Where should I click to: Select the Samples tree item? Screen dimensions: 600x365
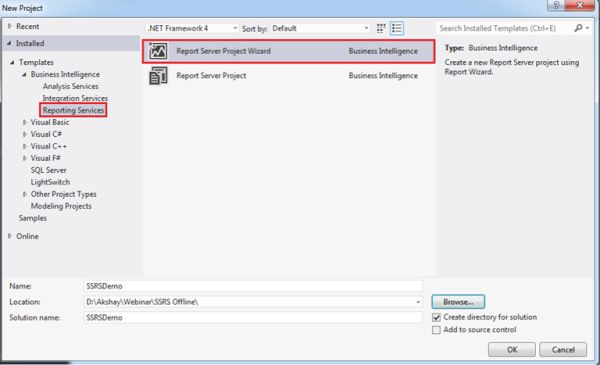(x=33, y=218)
